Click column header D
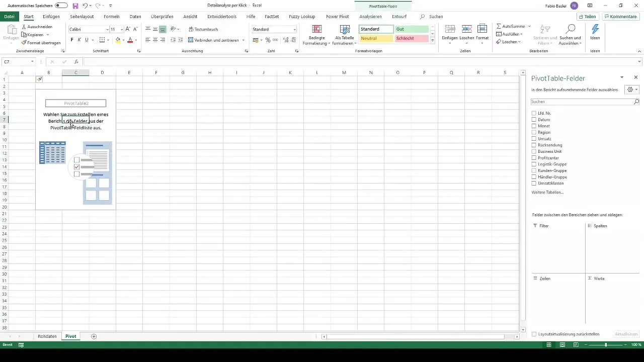644x362 pixels. (x=102, y=73)
